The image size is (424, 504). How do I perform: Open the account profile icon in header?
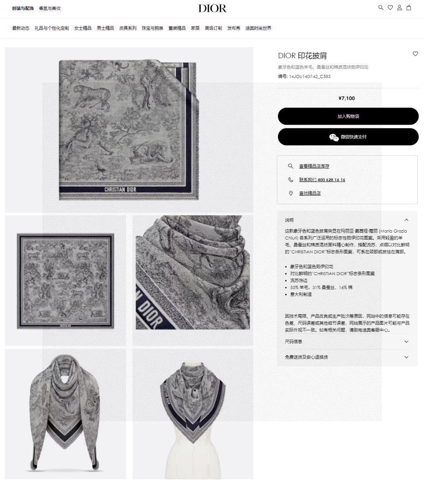(399, 7)
